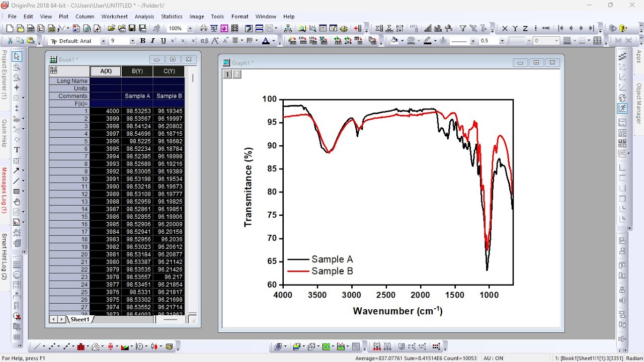Viewport: 644px width, 362px height.
Task: Click the Sort icon in worksheet toolbar
Action: click(399, 29)
